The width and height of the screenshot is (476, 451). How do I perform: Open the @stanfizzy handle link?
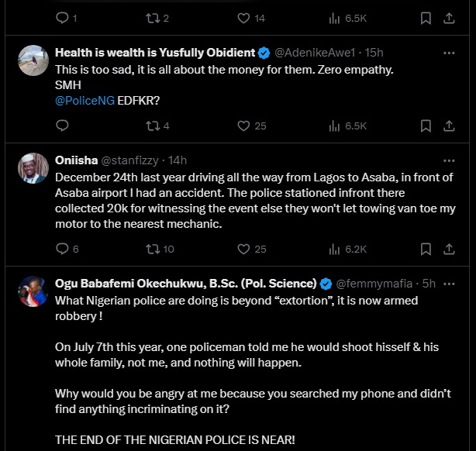click(x=129, y=160)
